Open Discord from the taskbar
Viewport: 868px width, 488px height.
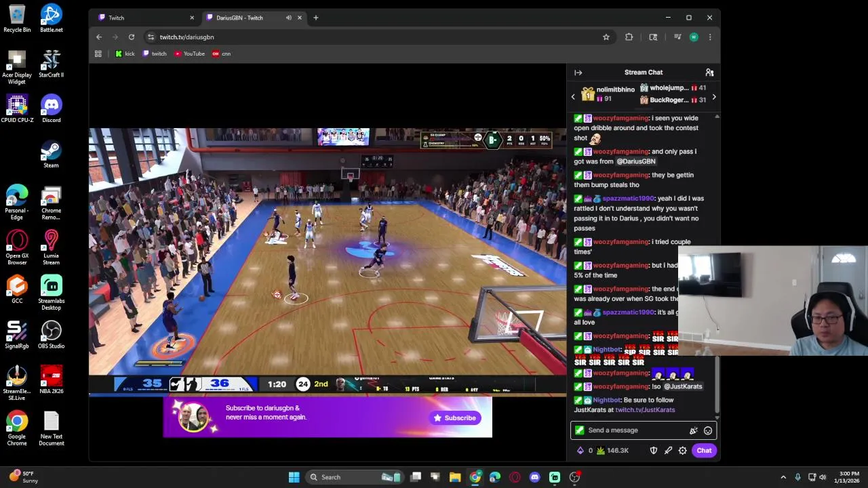[x=534, y=477]
